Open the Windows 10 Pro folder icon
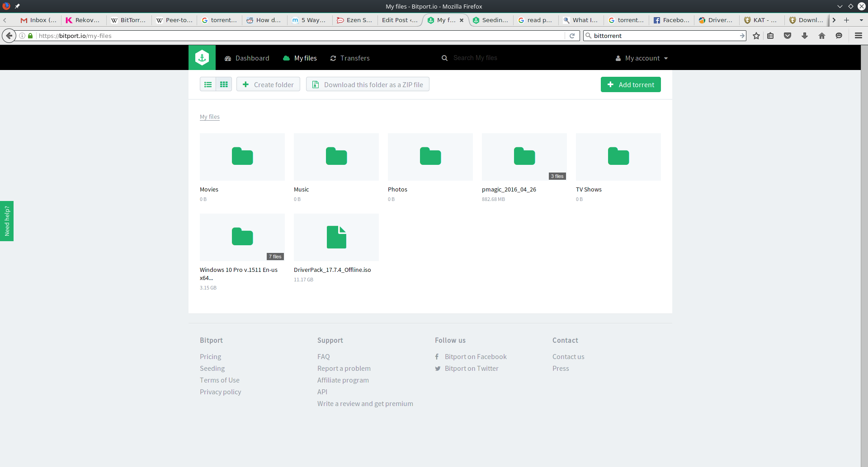The image size is (868, 467). coord(242,237)
